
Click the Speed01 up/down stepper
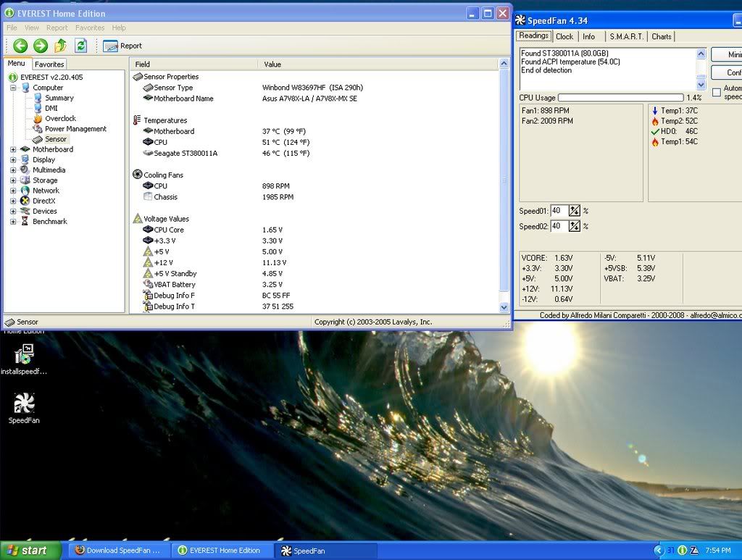tap(574, 211)
